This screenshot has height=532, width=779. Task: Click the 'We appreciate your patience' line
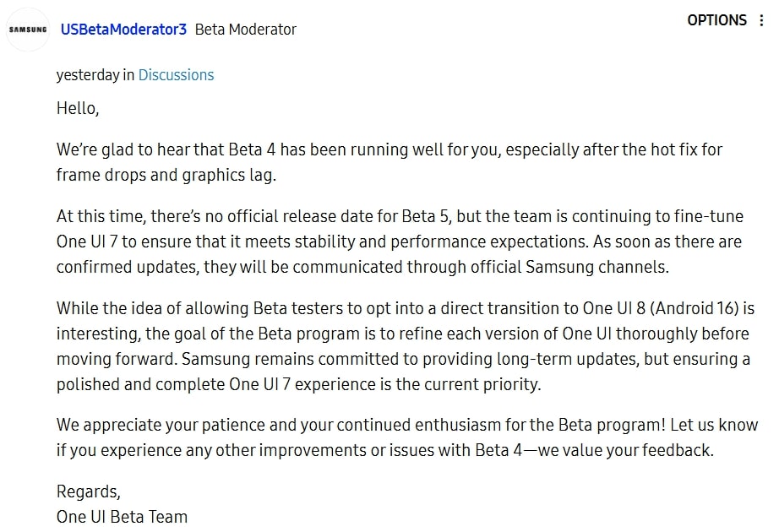point(407,426)
